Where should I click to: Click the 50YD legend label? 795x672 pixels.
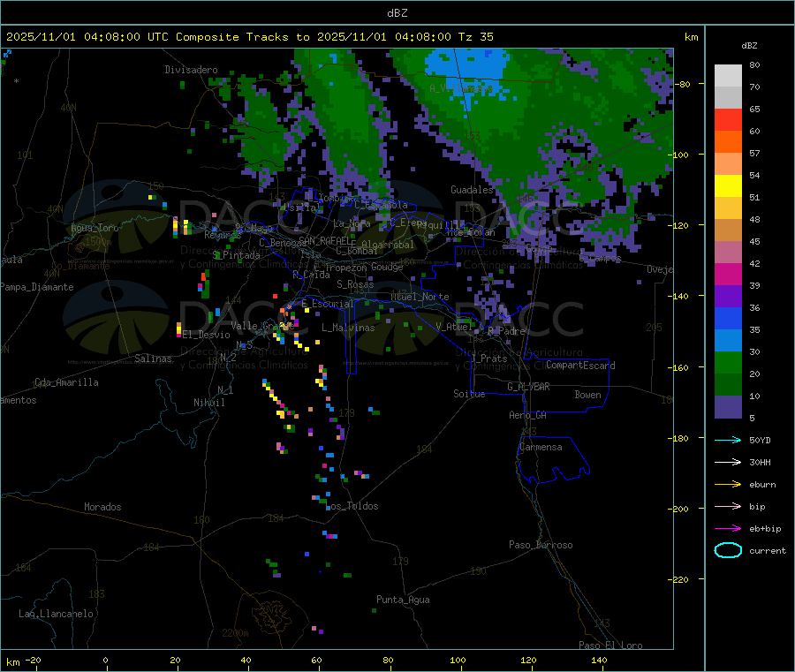pyautogui.click(x=760, y=440)
